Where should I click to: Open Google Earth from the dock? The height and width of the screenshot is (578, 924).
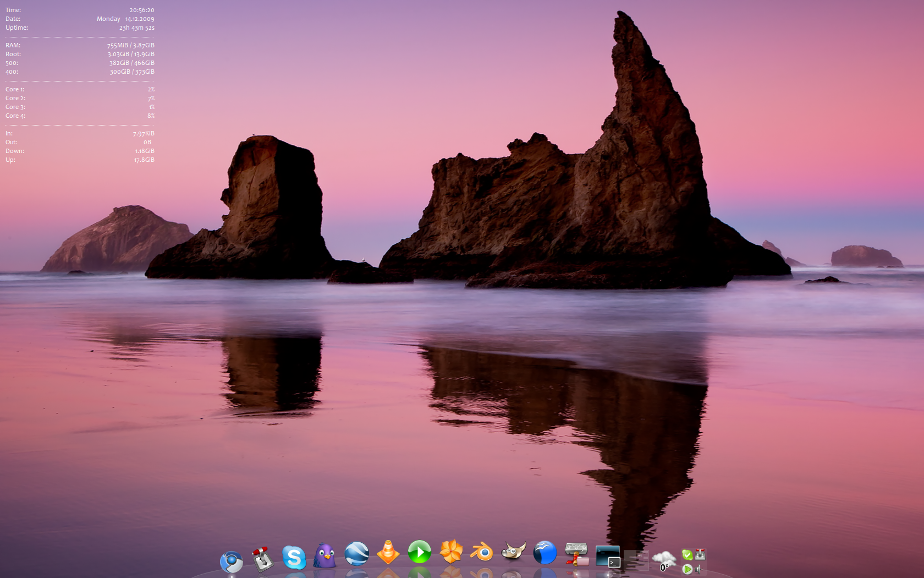[x=356, y=554]
